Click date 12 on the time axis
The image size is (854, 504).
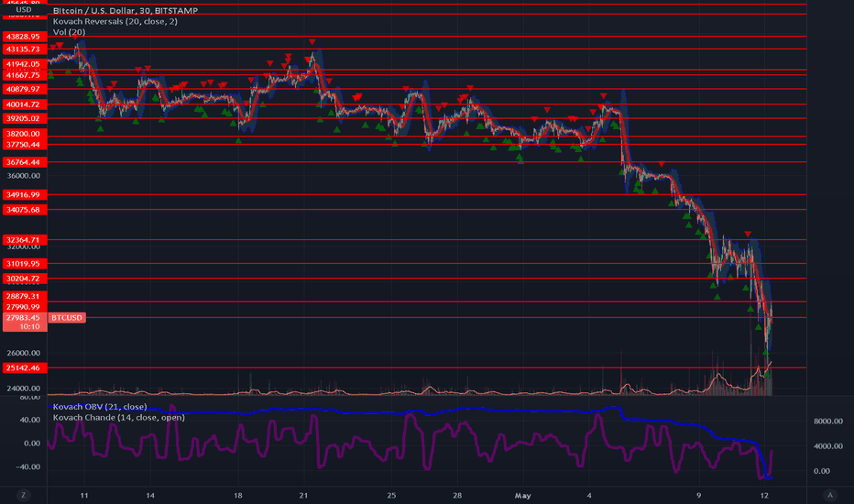pos(765,496)
